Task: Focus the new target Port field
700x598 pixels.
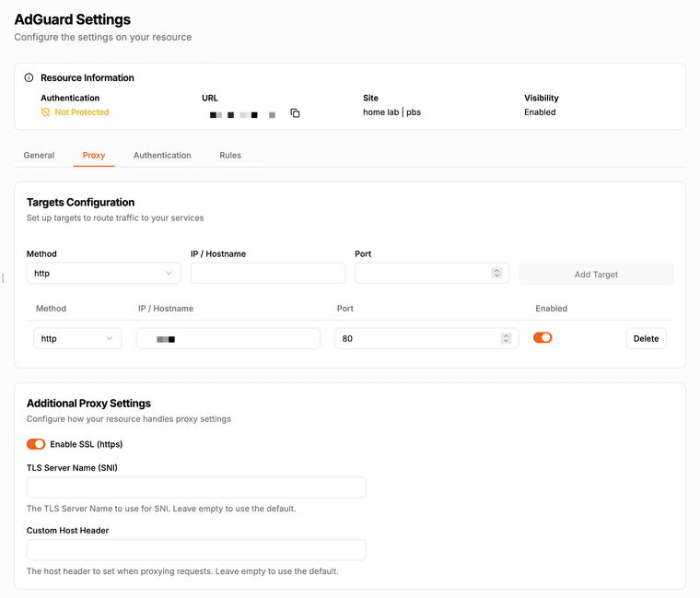Action: pyautogui.click(x=432, y=274)
